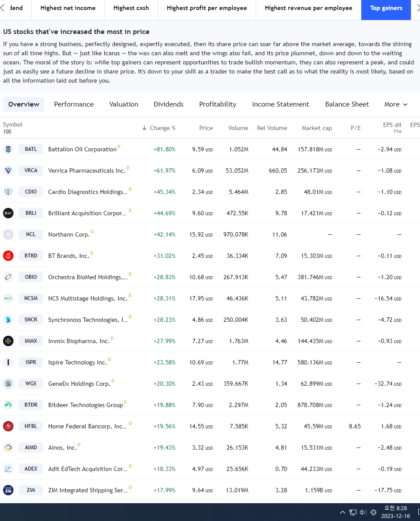Image resolution: width=420 pixels, height=521 pixels.
Task: Click the HFBL ticker button
Action: pyautogui.click(x=31, y=426)
